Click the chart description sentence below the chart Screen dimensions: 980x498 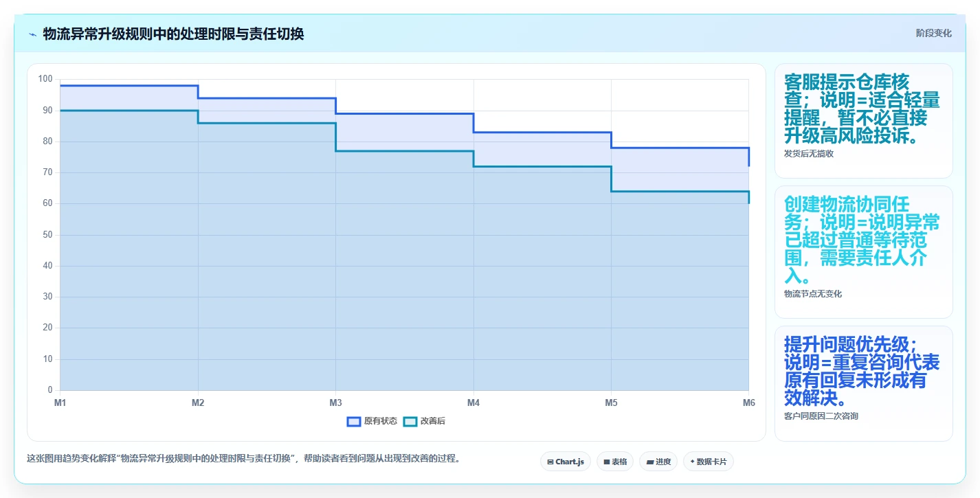pyautogui.click(x=243, y=458)
